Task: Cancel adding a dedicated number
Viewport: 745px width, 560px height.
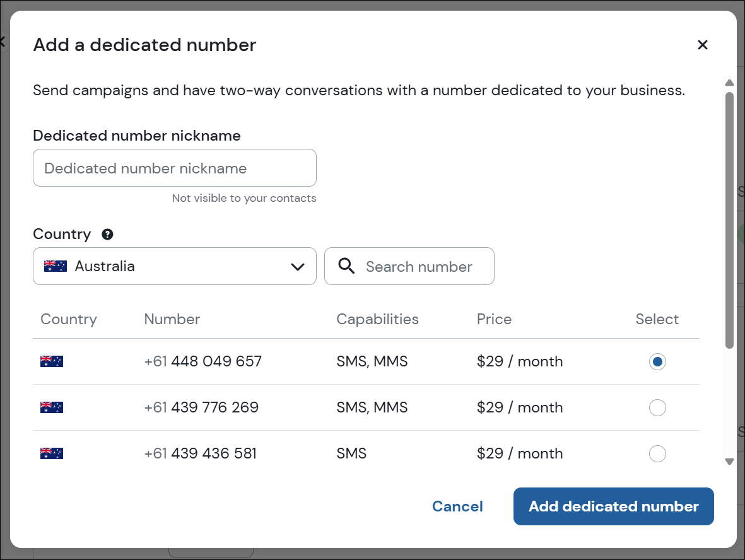Action: pyautogui.click(x=457, y=506)
